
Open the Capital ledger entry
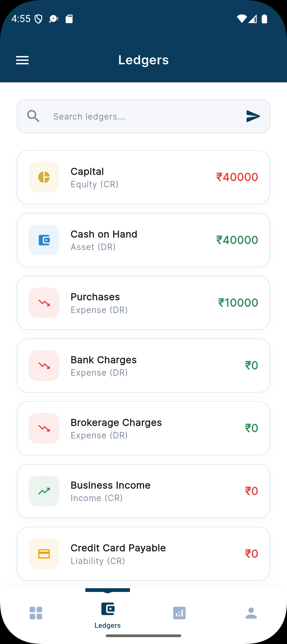pyautogui.click(x=143, y=177)
